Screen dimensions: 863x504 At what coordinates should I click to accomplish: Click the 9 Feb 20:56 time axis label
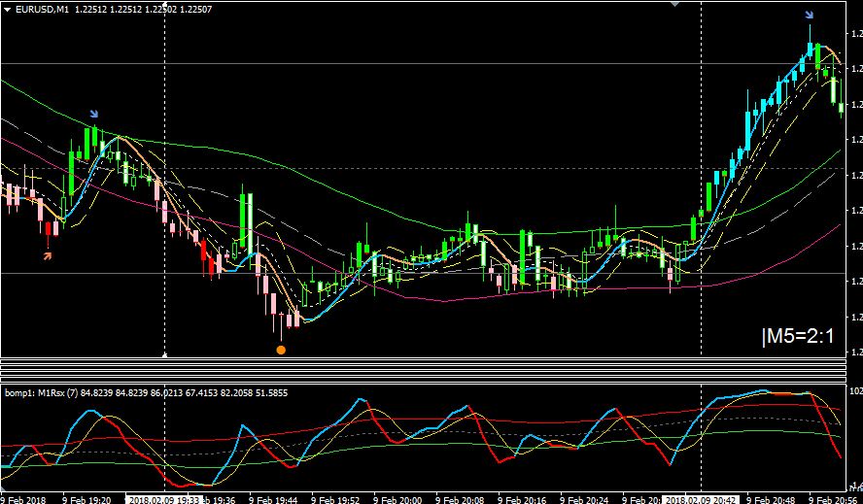click(833, 500)
